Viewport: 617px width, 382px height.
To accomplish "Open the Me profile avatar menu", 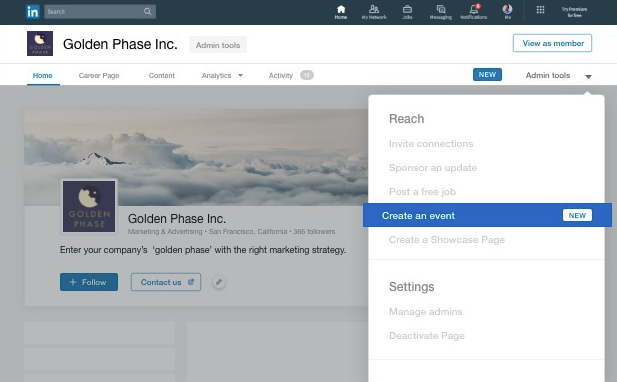I will (x=508, y=12).
